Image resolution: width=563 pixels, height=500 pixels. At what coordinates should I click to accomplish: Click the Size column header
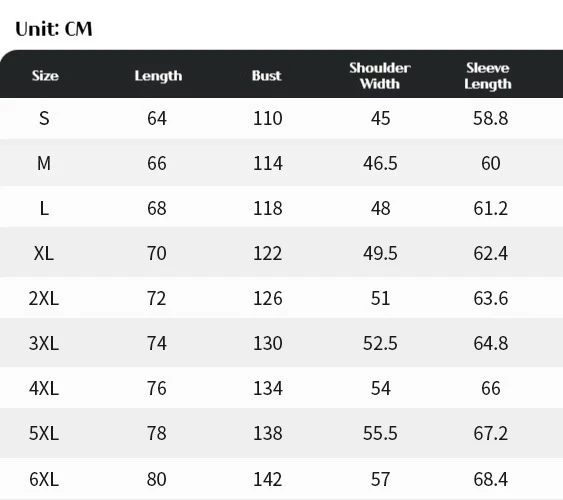(x=45, y=76)
